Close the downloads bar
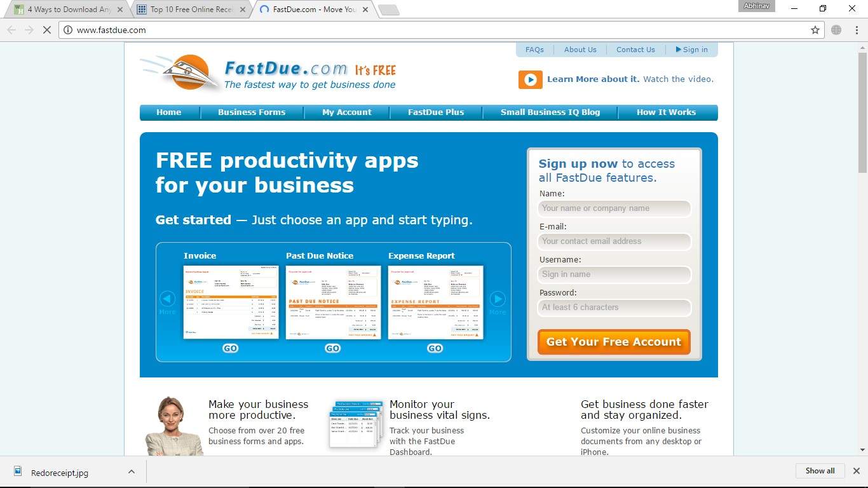868x488 pixels. coord(856,471)
